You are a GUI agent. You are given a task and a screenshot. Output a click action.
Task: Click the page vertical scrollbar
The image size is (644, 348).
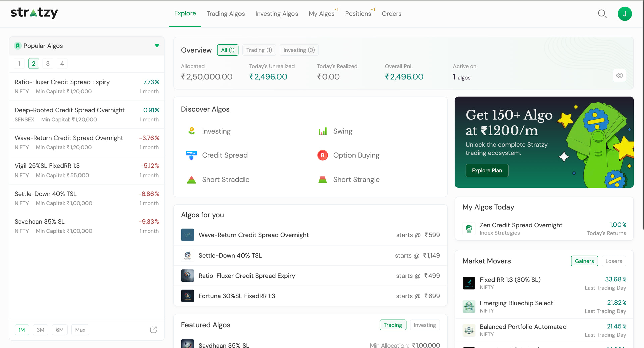point(643,116)
